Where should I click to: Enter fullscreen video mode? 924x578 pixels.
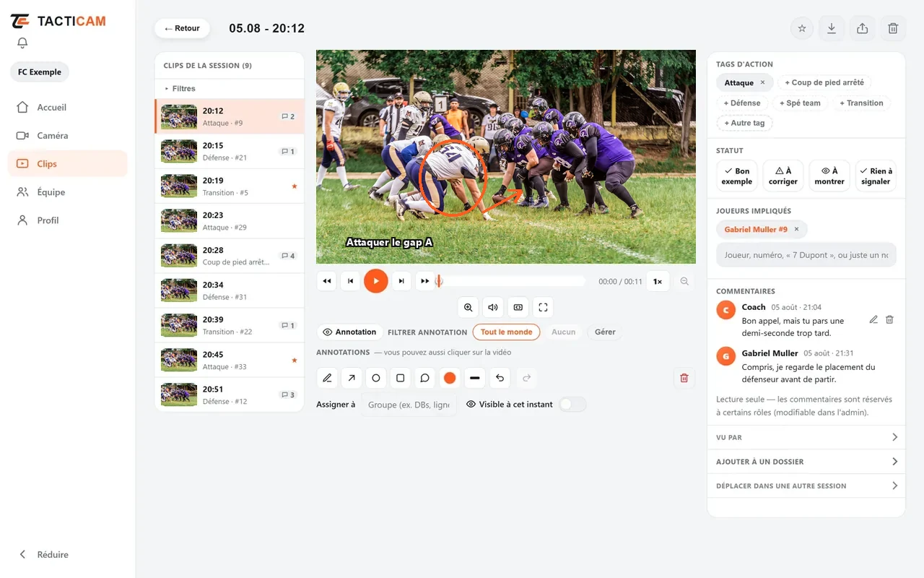pyautogui.click(x=543, y=307)
